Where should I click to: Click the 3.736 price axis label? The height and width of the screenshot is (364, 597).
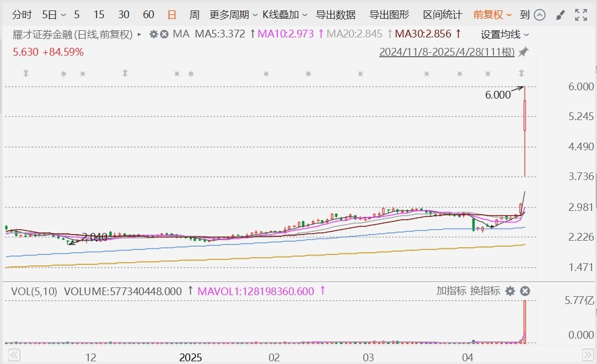[581, 176]
